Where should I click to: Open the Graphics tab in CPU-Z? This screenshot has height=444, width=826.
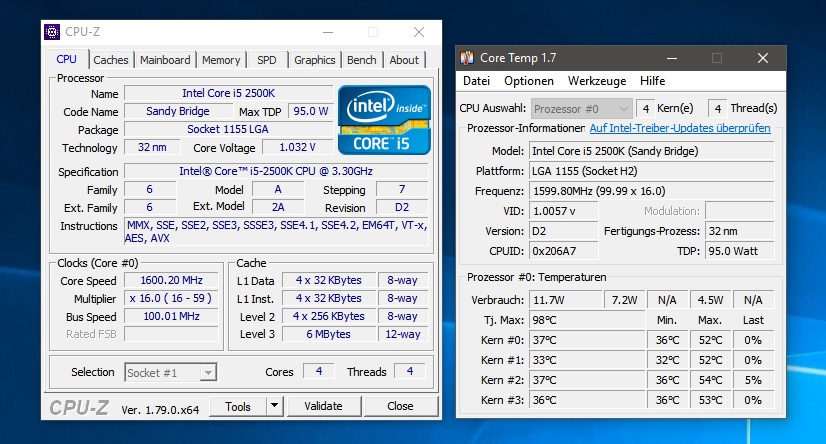(314, 60)
